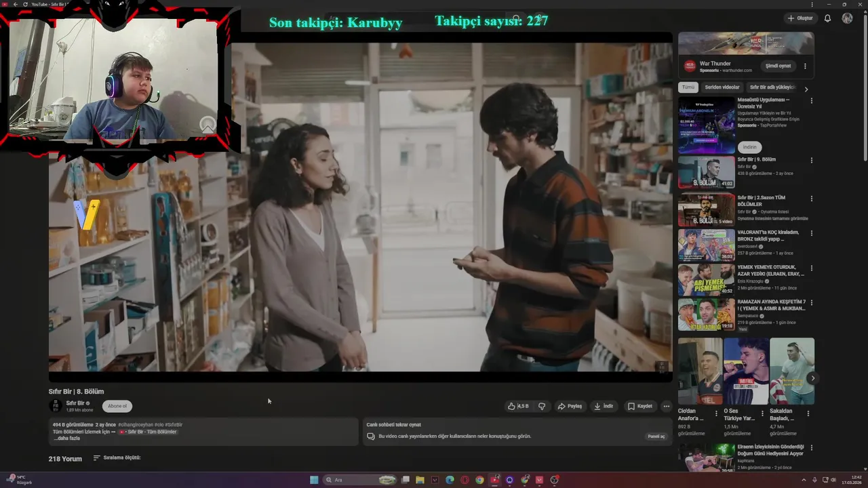868x488 pixels.
Task: Open Sıfır Bir | 9. Bölüm thumbnail
Action: tap(707, 172)
